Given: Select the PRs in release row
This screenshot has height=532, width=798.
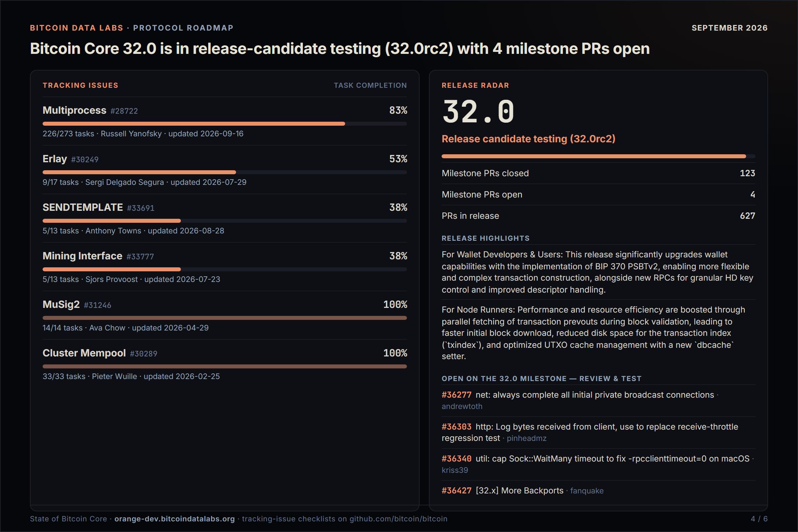Looking at the screenshot, I should [x=598, y=216].
